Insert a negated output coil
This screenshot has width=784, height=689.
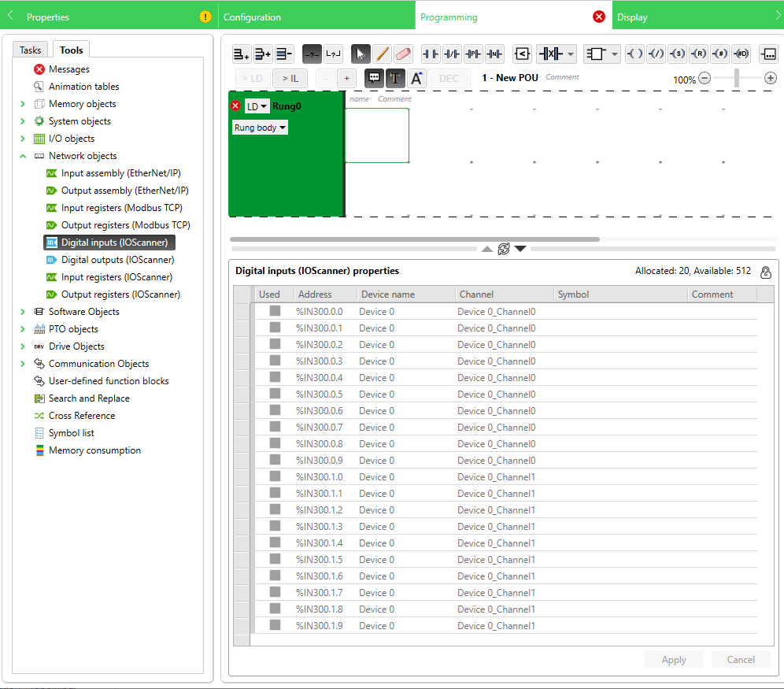tap(656, 54)
